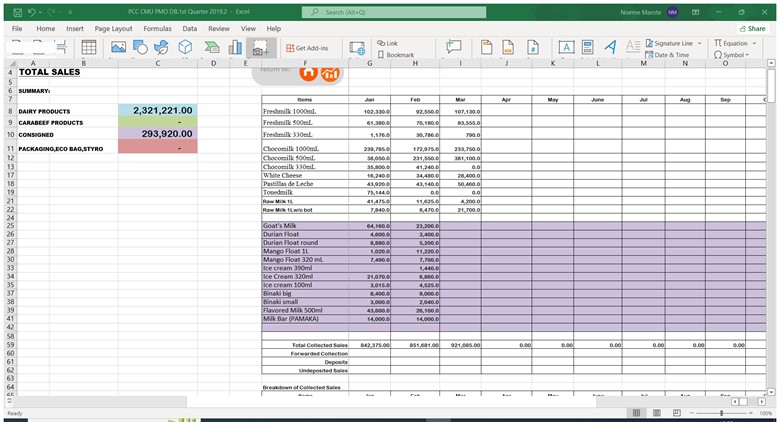This screenshot has height=422, width=780.
Task: Insert a Link
Action: [388, 43]
